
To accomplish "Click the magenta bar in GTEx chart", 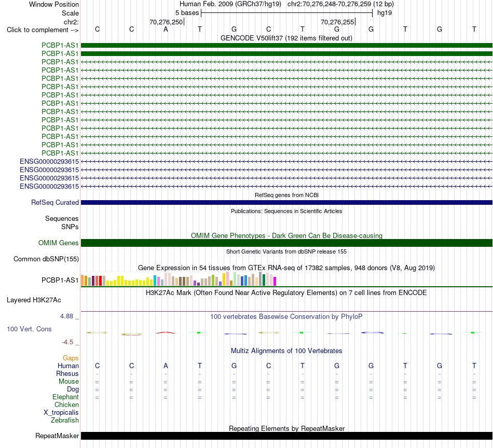I will pos(275,281).
